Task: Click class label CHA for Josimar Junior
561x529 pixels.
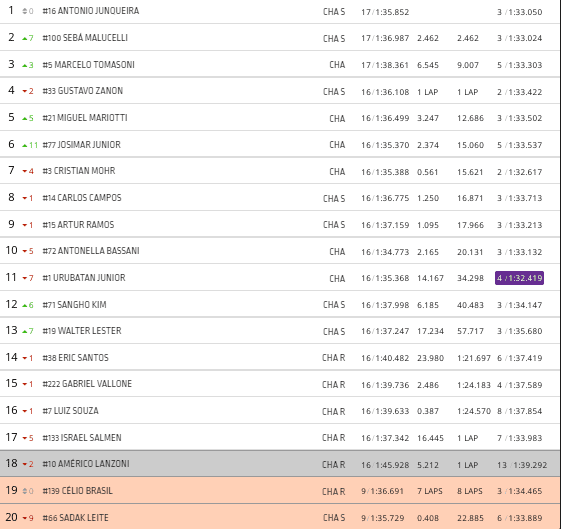Action: pyautogui.click(x=337, y=145)
